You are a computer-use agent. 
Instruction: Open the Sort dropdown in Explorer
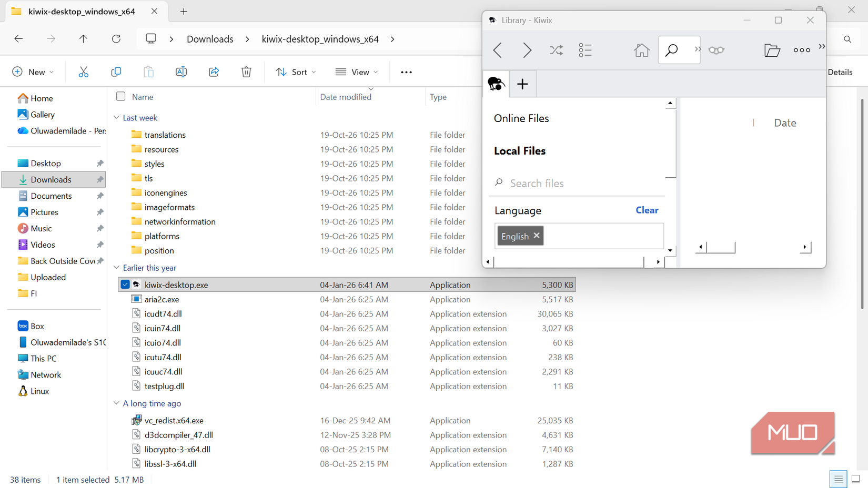296,72
